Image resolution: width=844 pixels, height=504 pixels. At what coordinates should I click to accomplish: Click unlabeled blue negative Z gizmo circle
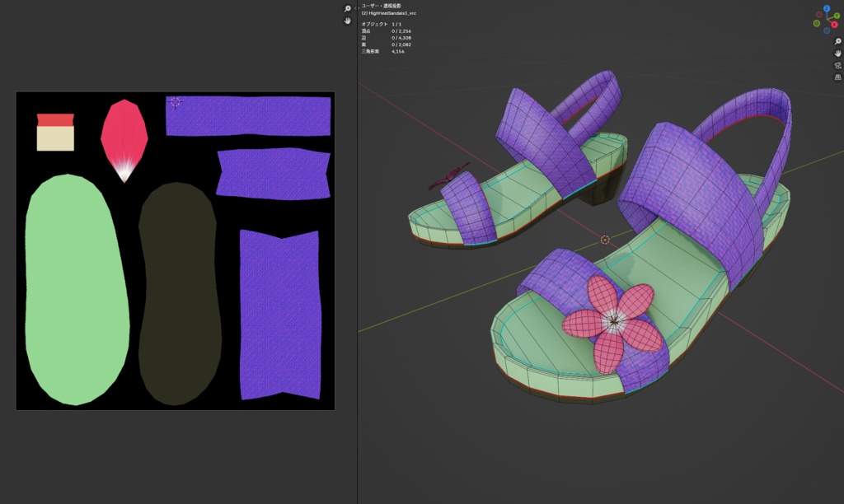coord(827,29)
